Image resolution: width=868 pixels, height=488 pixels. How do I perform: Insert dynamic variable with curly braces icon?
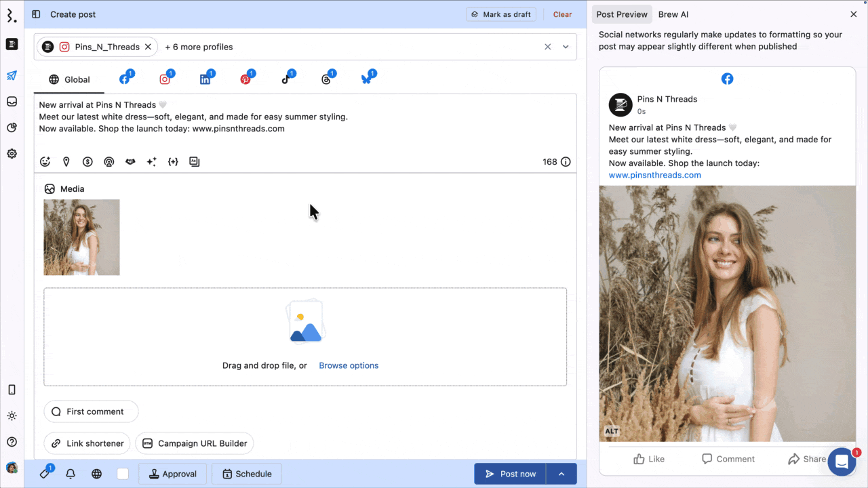(x=173, y=162)
